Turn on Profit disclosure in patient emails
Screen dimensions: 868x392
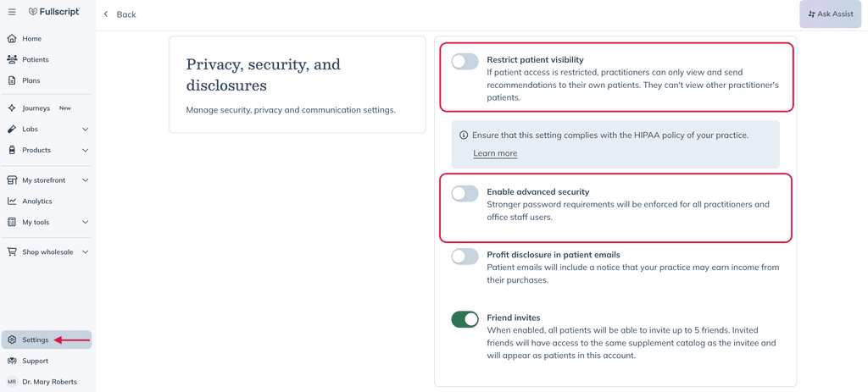465,257
